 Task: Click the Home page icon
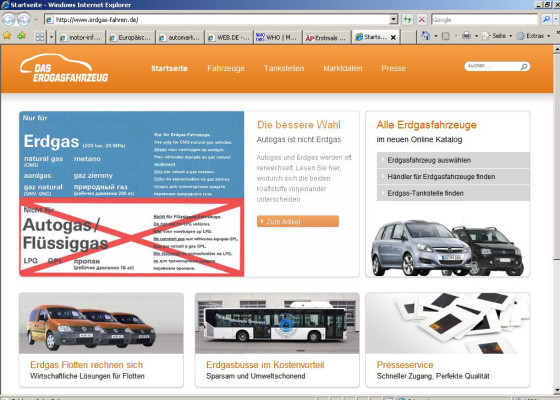(425, 36)
